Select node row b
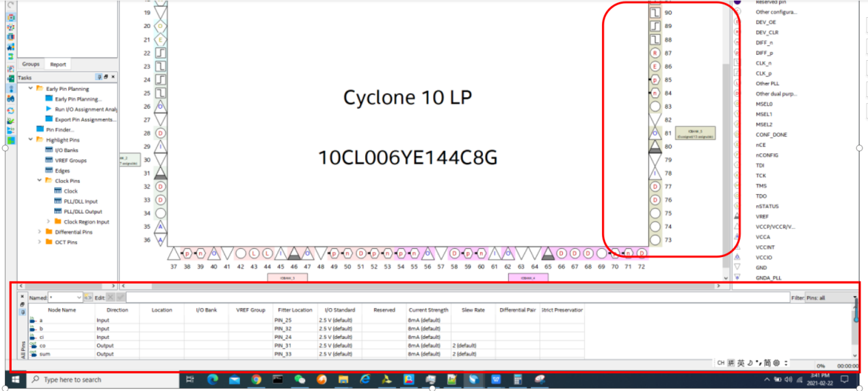Screen dimensions: 868x391 pos(306,329)
